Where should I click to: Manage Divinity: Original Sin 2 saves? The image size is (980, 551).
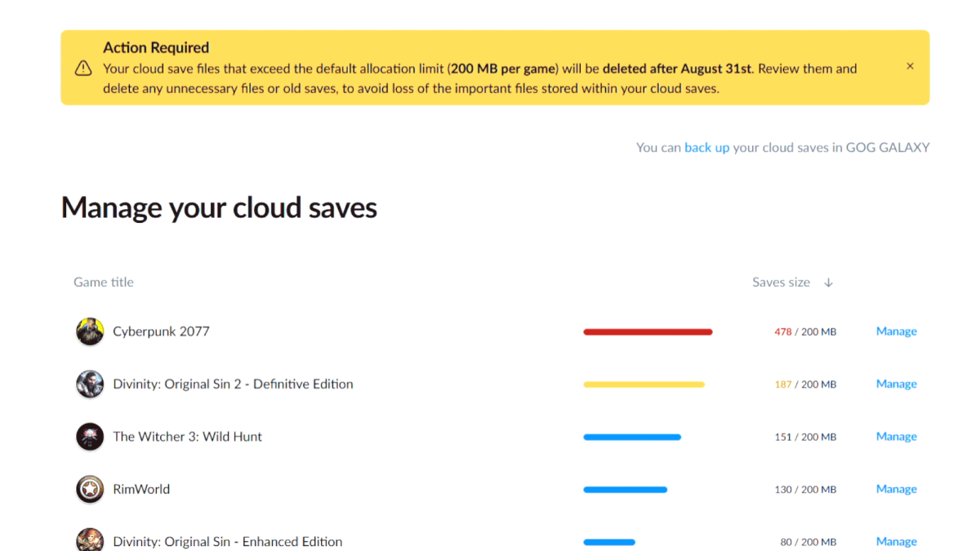[896, 384]
